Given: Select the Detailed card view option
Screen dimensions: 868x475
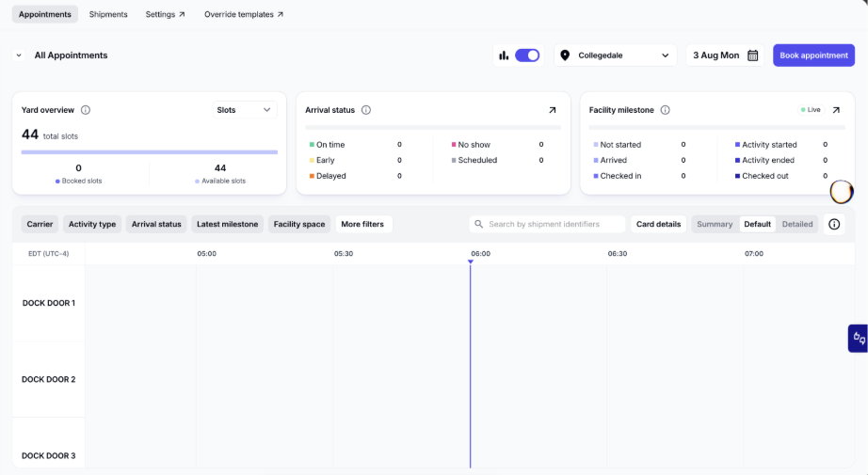Looking at the screenshot, I should click(x=797, y=224).
